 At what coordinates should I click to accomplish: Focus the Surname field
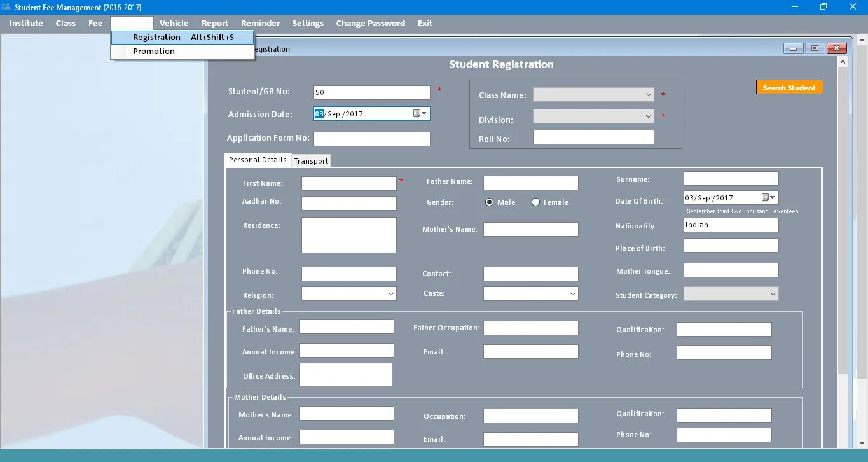pyautogui.click(x=731, y=178)
